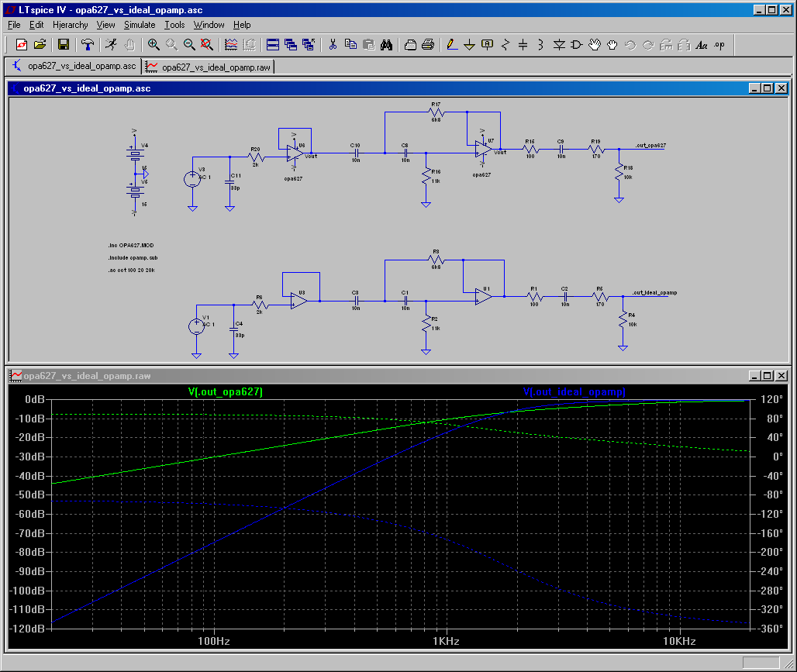Image resolution: width=797 pixels, height=672 pixels.
Task: Create a new schematic via toolbar icon
Action: click(22, 45)
